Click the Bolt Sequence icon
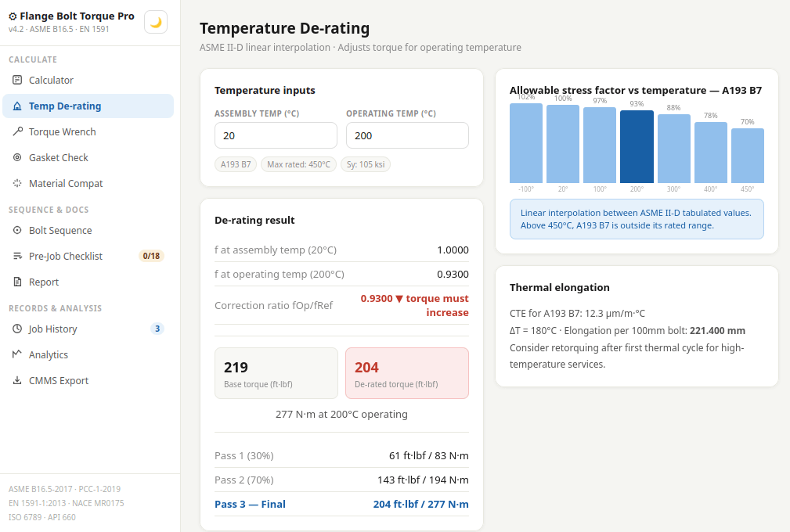Image resolution: width=790 pixels, height=532 pixels. [x=18, y=230]
